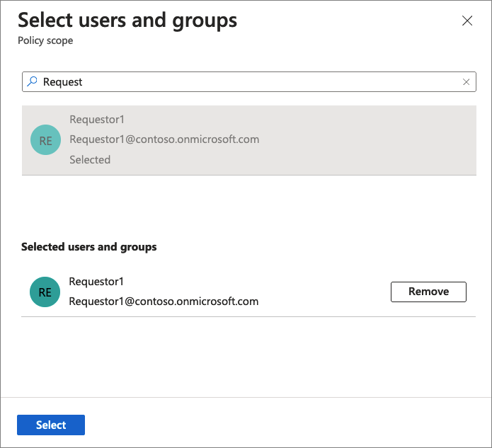Click the teal RE avatar in search results
Image resolution: width=492 pixels, height=448 pixels.
45,140
